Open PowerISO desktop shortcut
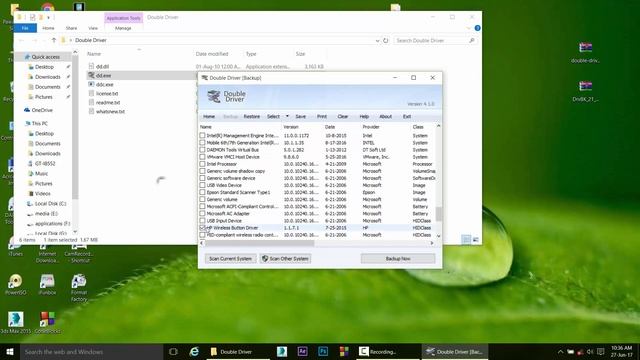The image size is (640, 360). [x=16, y=284]
